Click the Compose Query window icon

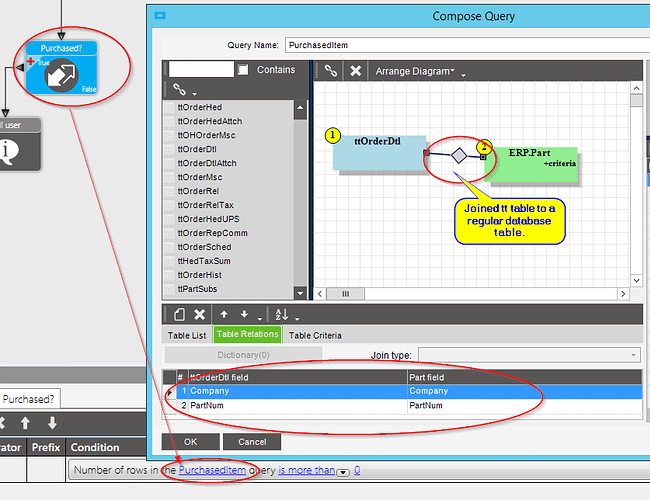[x=160, y=16]
